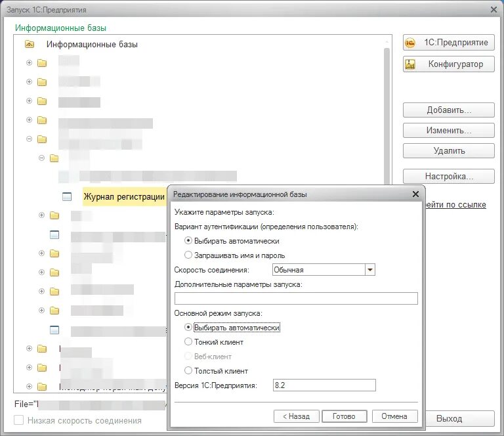Click the root Информационные базы folder icon

pos(30,44)
